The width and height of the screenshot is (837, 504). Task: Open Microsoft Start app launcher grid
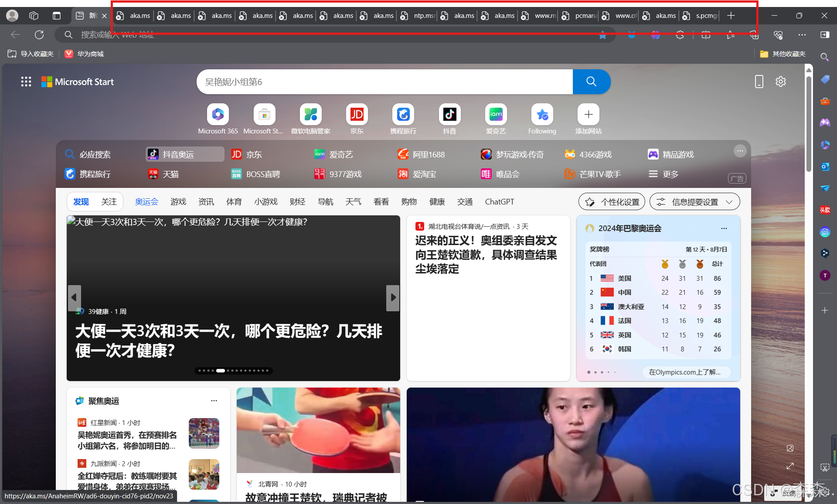(x=26, y=82)
